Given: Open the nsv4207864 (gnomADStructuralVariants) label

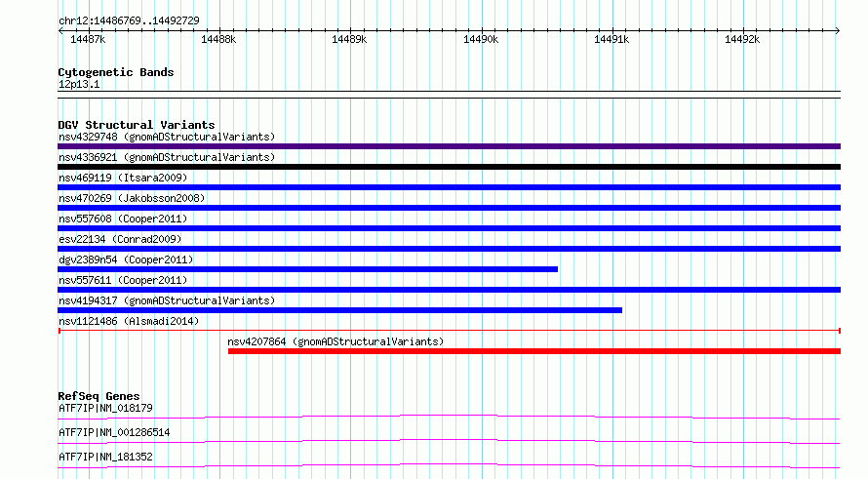Looking at the screenshot, I should [335, 341].
